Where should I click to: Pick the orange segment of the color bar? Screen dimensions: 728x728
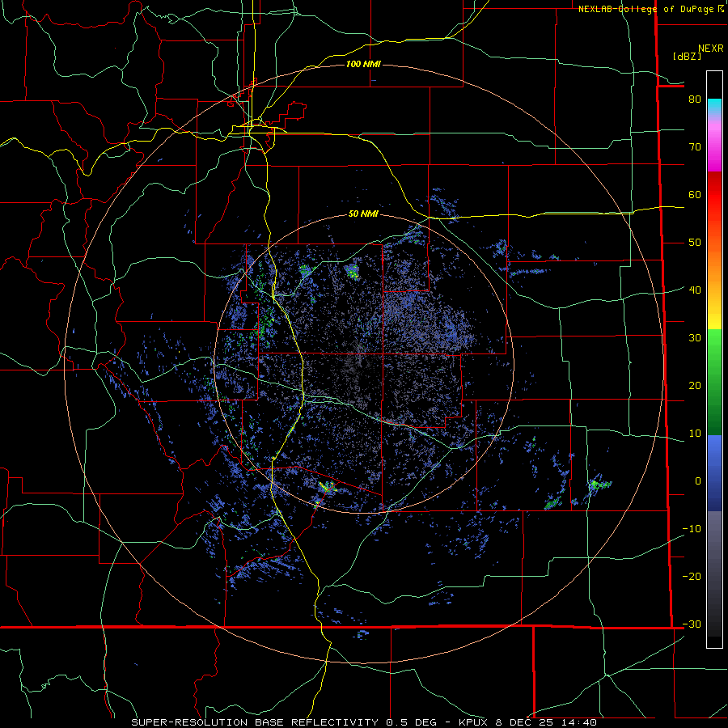click(714, 267)
